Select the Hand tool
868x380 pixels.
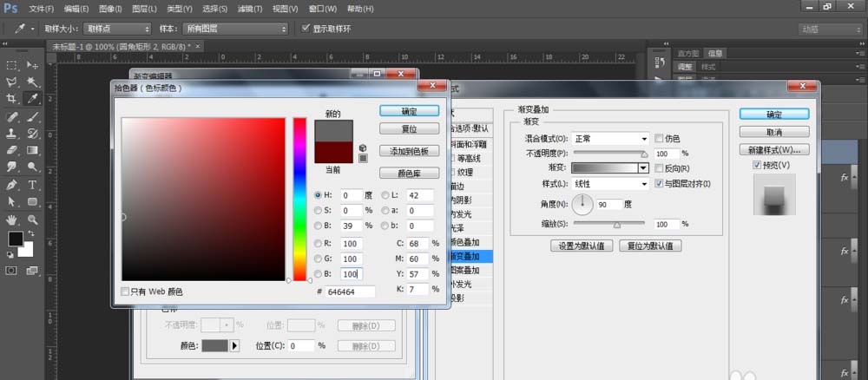pos(12,219)
